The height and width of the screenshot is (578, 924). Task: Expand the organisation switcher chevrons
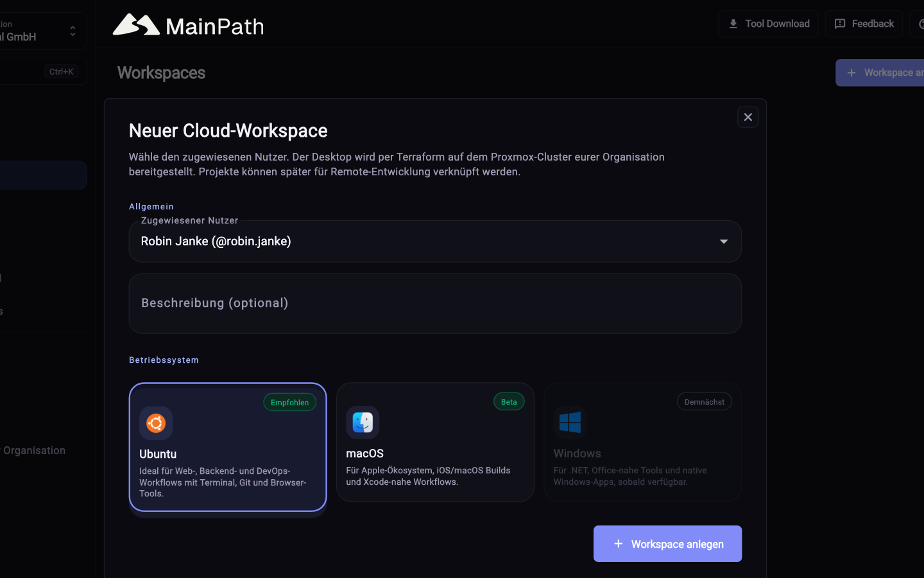73,31
